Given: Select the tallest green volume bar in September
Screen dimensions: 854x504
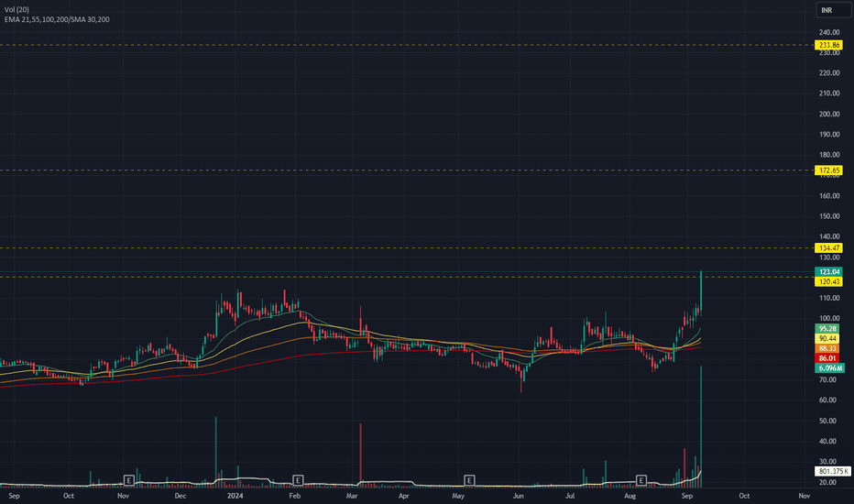Looking at the screenshot, I should tap(701, 427).
